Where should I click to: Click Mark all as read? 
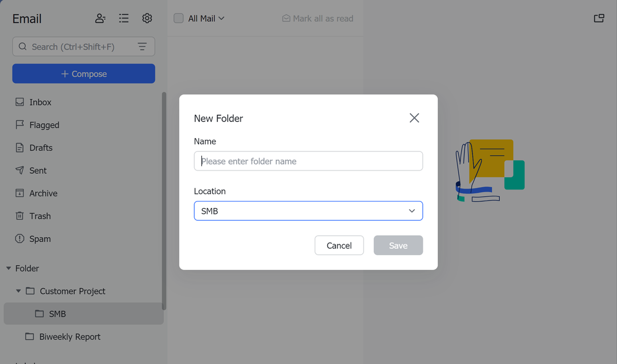(317, 18)
